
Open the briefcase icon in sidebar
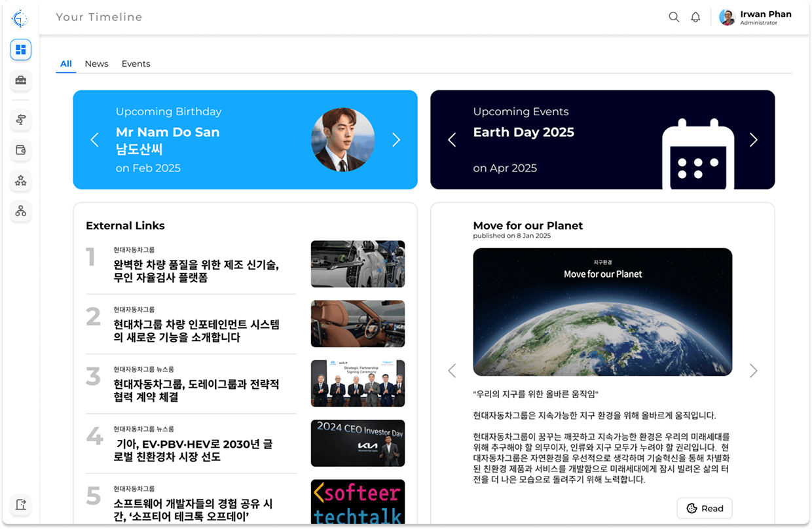pyautogui.click(x=21, y=81)
